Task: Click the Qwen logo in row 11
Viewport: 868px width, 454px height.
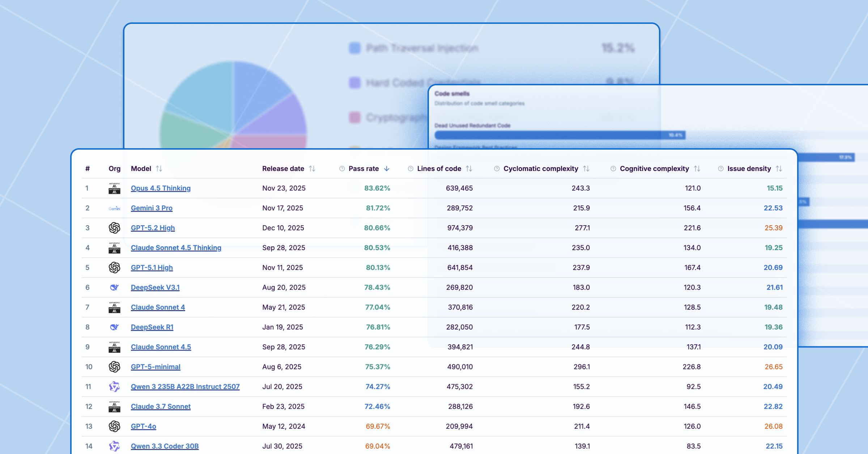Action: (x=114, y=387)
